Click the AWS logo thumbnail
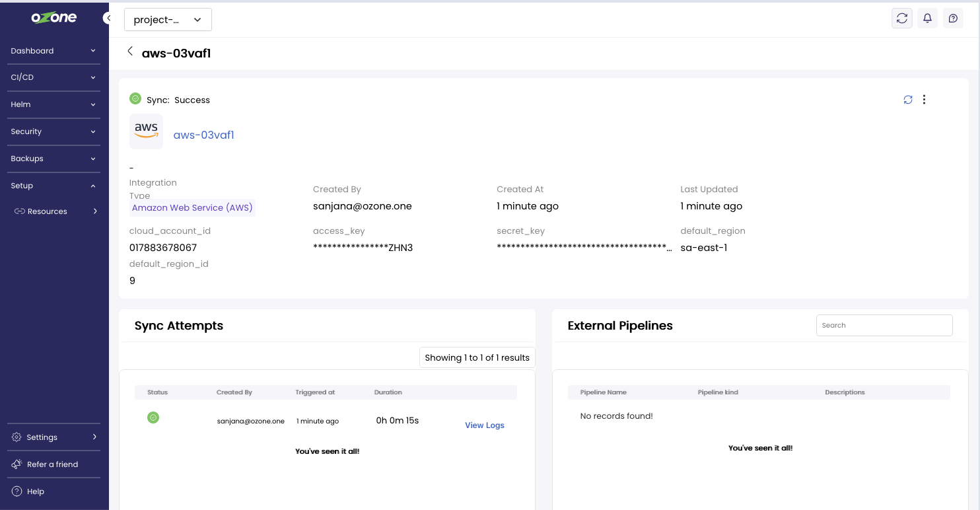Screen dimensions: 980x510 pyautogui.click(x=146, y=131)
